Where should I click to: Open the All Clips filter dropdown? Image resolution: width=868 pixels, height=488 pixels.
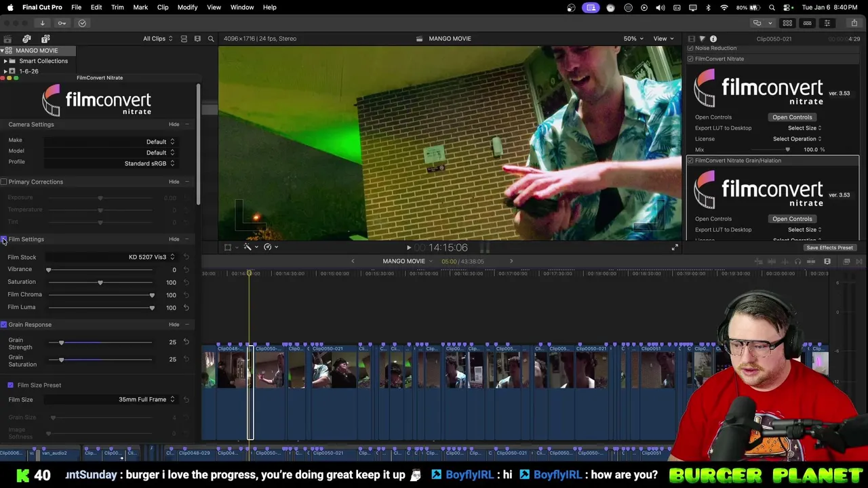click(157, 39)
